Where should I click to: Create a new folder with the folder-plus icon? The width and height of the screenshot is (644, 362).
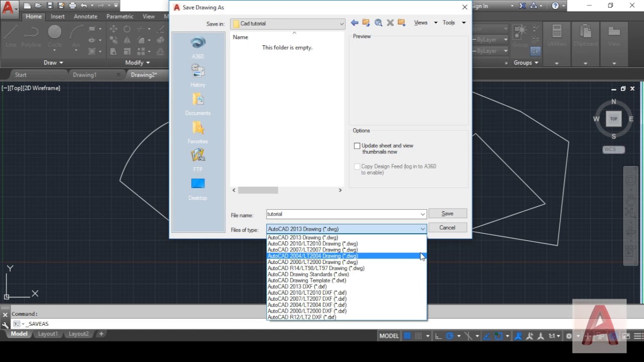[x=401, y=23]
